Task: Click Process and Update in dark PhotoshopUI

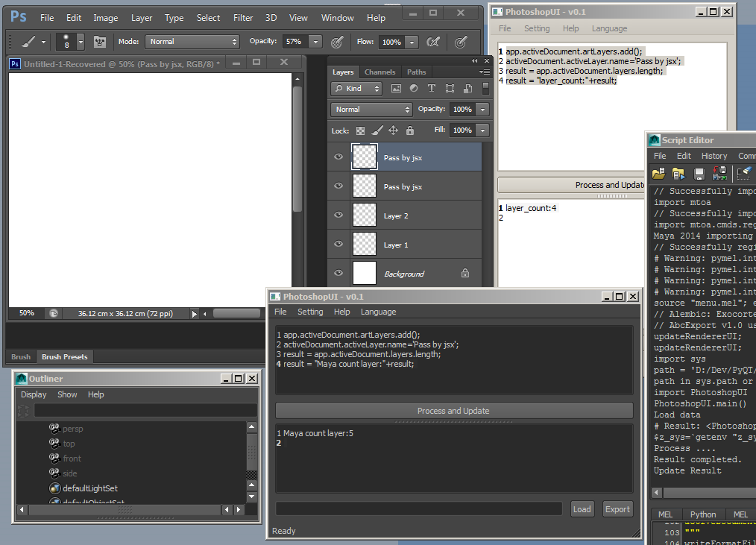Action: (454, 411)
